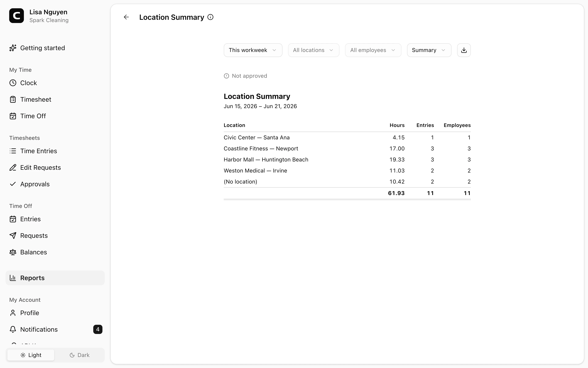Open the This workweek date dropdown

tap(253, 50)
